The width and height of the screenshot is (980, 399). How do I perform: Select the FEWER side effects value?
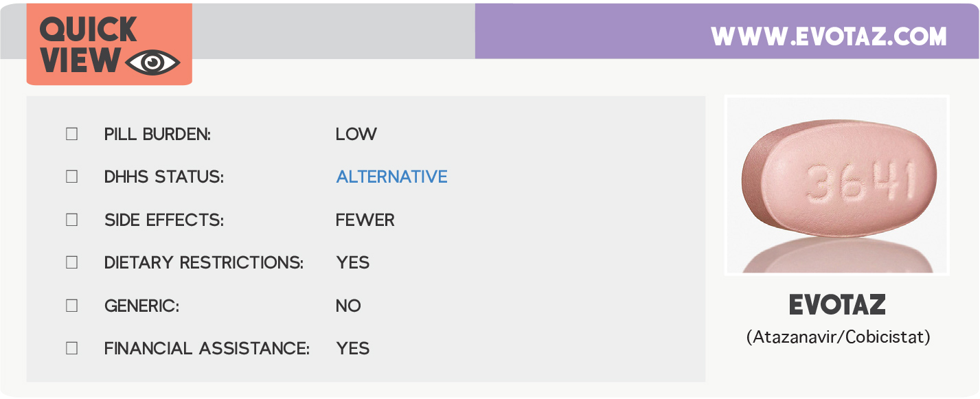(365, 220)
